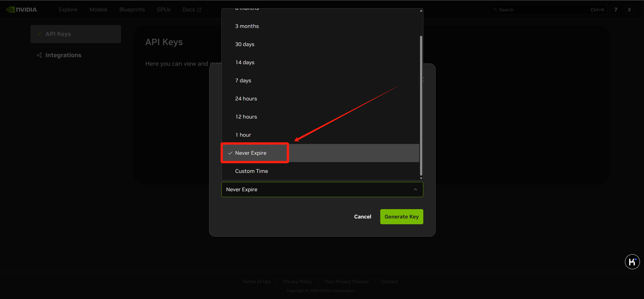This screenshot has width=644, height=299.
Task: Collapse the Never Expire dropdown chevron
Action: tap(415, 190)
